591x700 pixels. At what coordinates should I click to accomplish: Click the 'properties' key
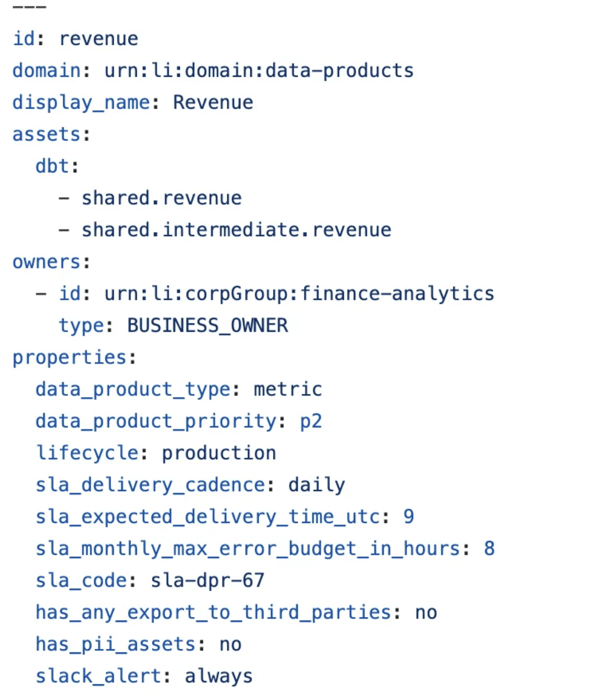pos(70,358)
